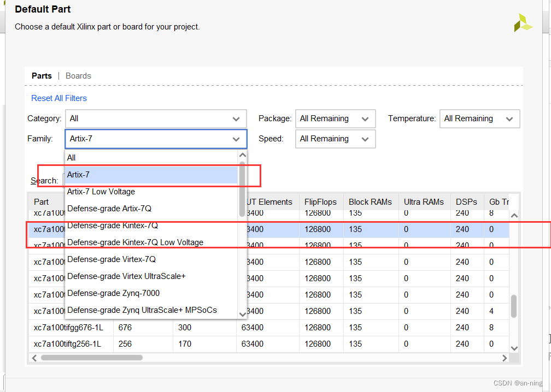551x392 pixels.
Task: Click the parts table scroll-down arrow
Action: (514, 348)
